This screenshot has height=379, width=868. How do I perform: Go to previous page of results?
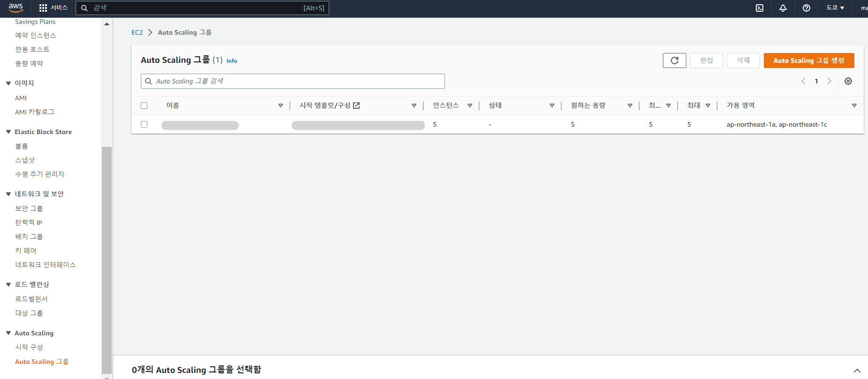coord(803,81)
